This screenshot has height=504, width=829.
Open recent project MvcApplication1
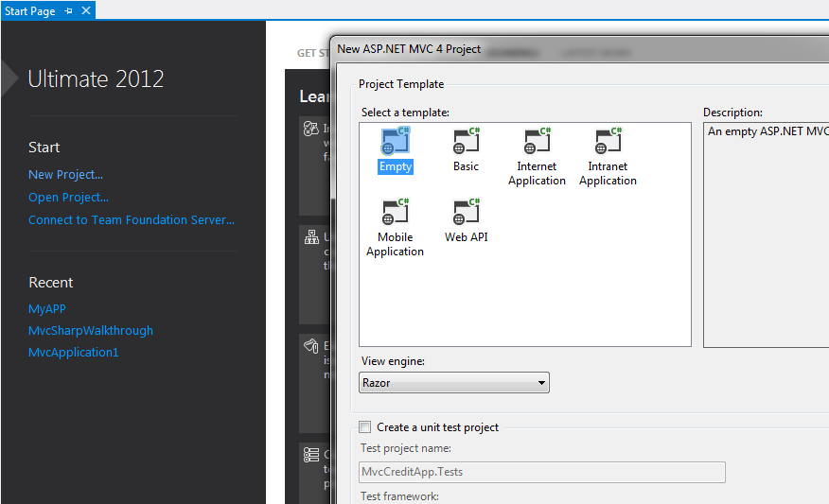coord(74,352)
